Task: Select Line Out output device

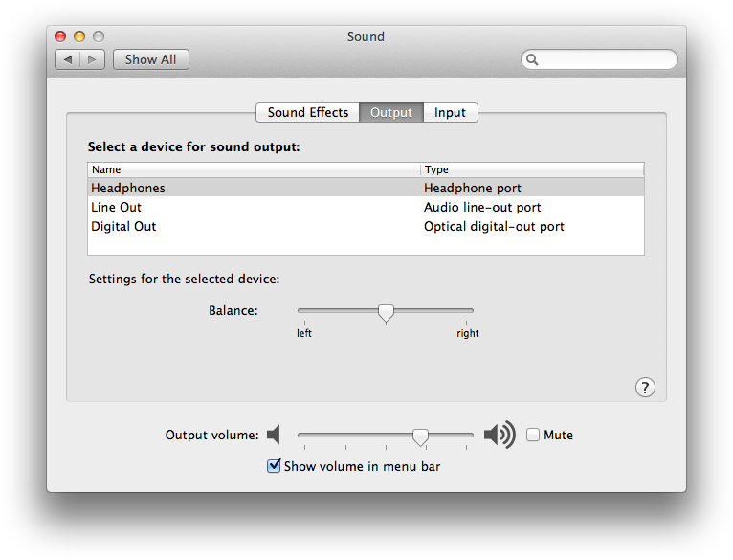Action: [117, 207]
